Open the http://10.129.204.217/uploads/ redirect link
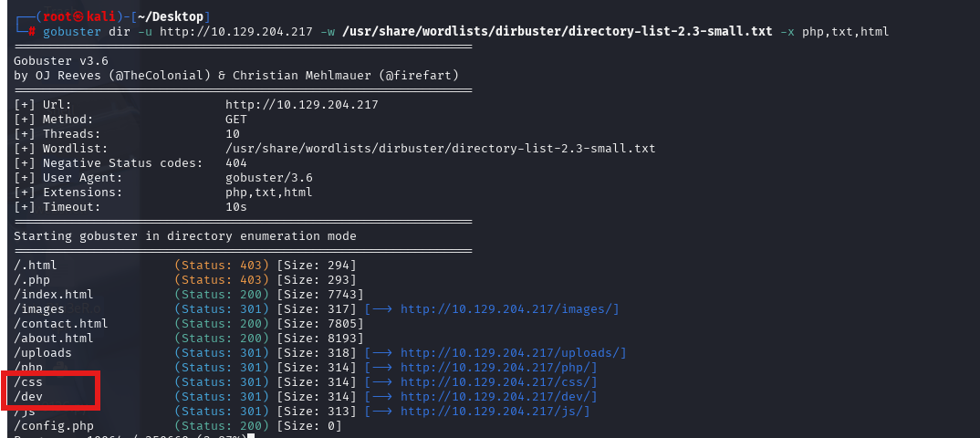This screenshot has width=980, height=438. (x=511, y=353)
